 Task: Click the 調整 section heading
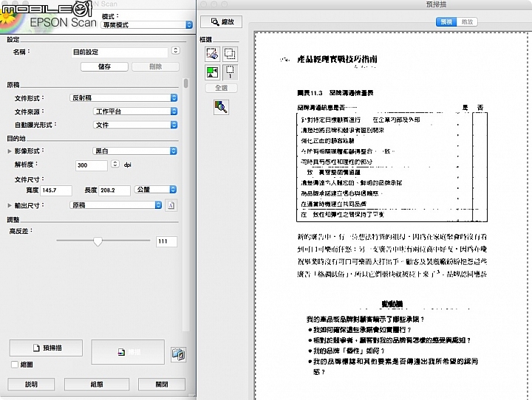(13, 220)
